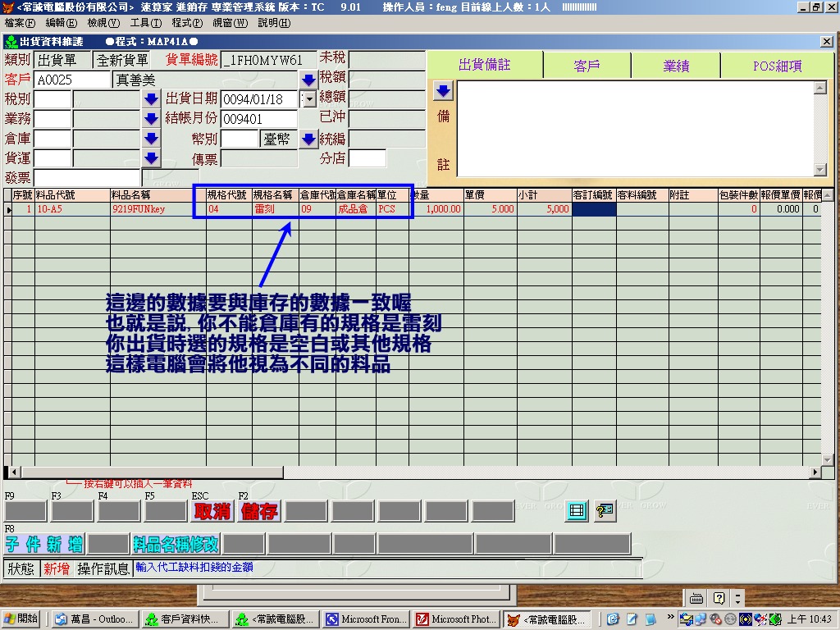Switch to the 客戶 tab
This screenshot has width=840, height=630.
point(587,66)
